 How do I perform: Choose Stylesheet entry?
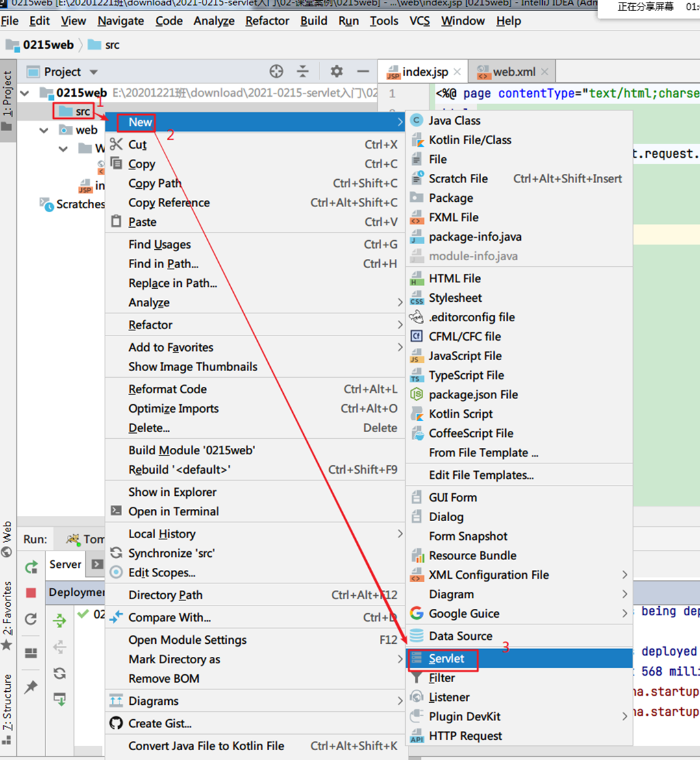[519, 298]
